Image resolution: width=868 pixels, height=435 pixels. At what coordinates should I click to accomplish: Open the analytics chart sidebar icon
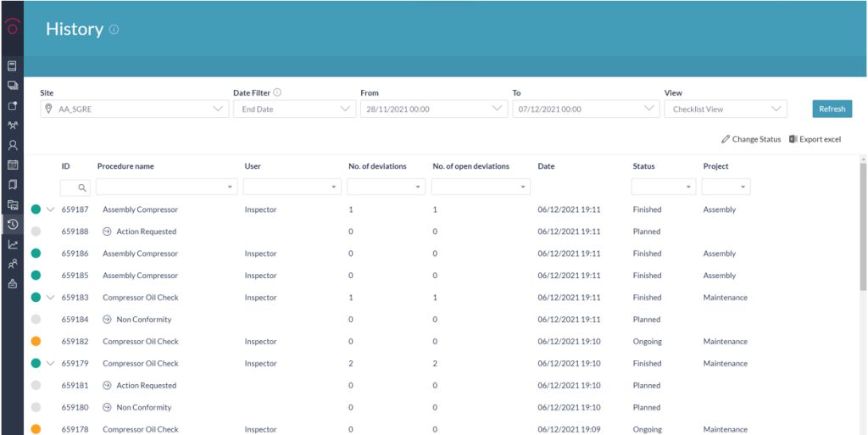[12, 244]
